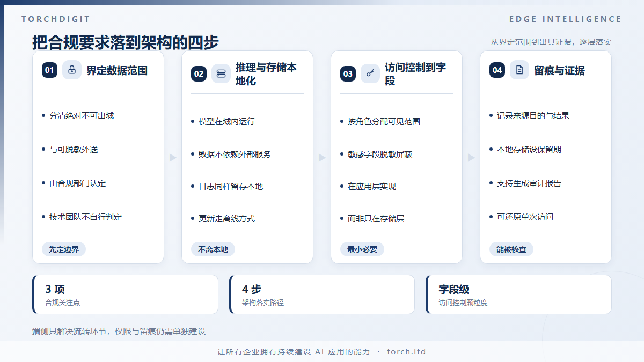Click the 不离本地 tag
The height and width of the screenshot is (362, 644).
tap(213, 249)
